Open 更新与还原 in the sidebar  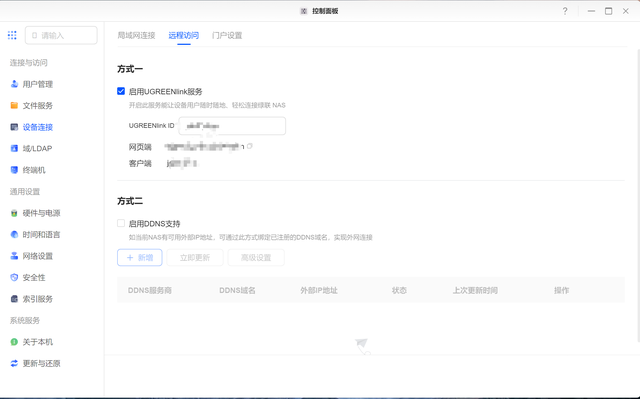pos(41,364)
